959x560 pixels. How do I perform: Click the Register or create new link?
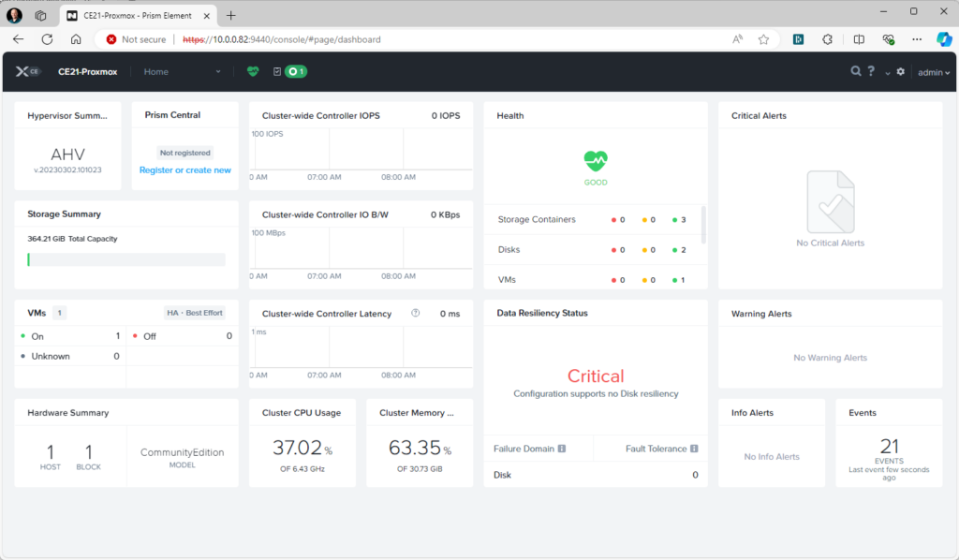tap(185, 169)
